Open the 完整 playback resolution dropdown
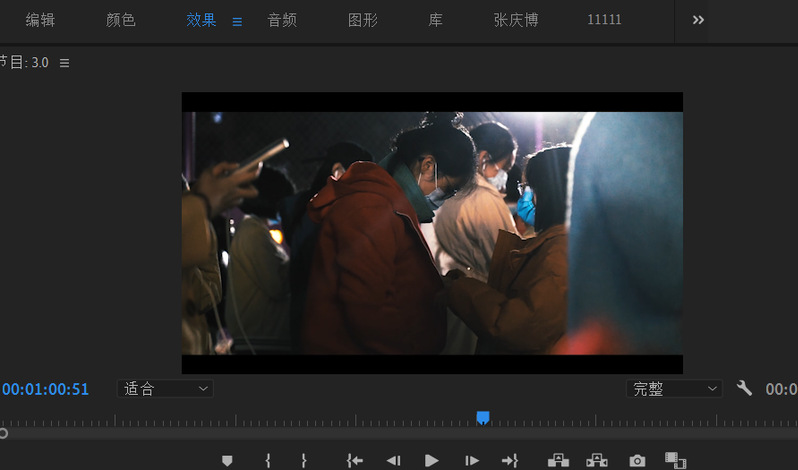The image size is (798, 470). (674, 388)
